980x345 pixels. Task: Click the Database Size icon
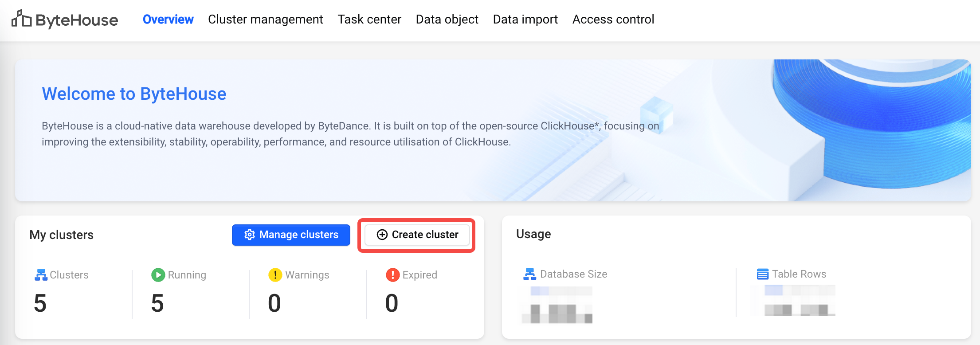click(530, 274)
